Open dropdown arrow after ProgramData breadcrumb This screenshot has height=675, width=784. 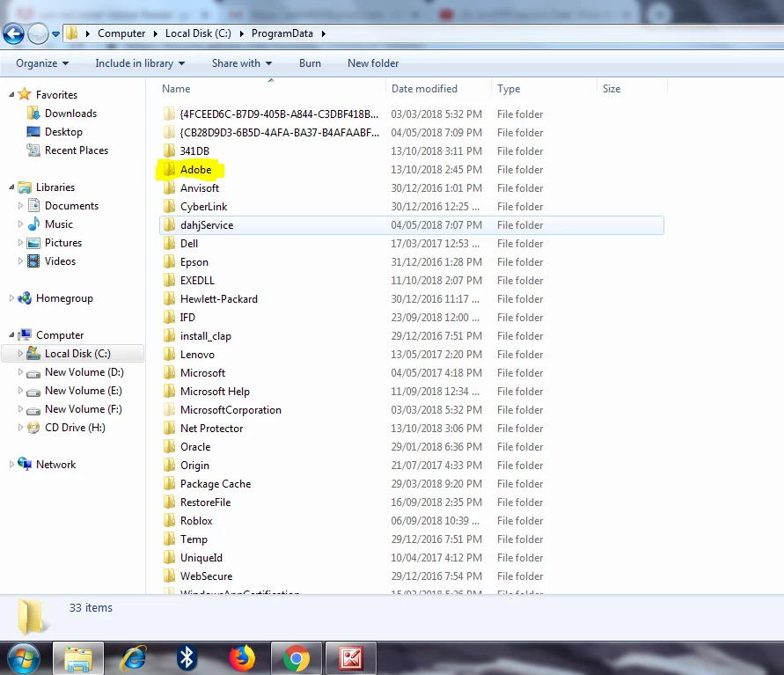click(x=324, y=33)
